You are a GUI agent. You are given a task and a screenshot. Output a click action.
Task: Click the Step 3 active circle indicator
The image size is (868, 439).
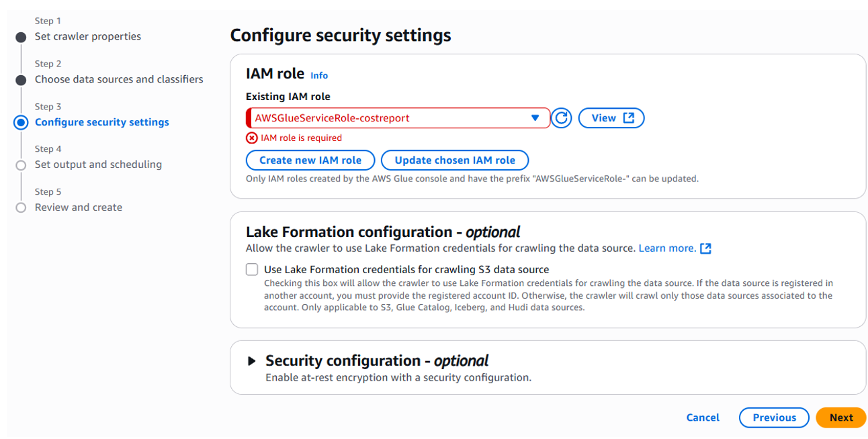21,122
